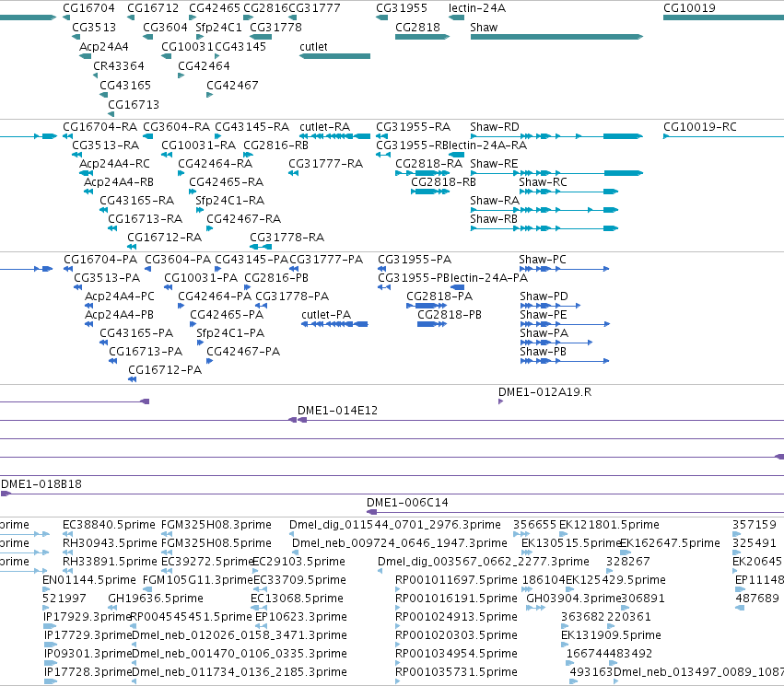The width and height of the screenshot is (784, 686).
Task: Select the DME1-018B18 clone end marker
Action: click(6, 494)
